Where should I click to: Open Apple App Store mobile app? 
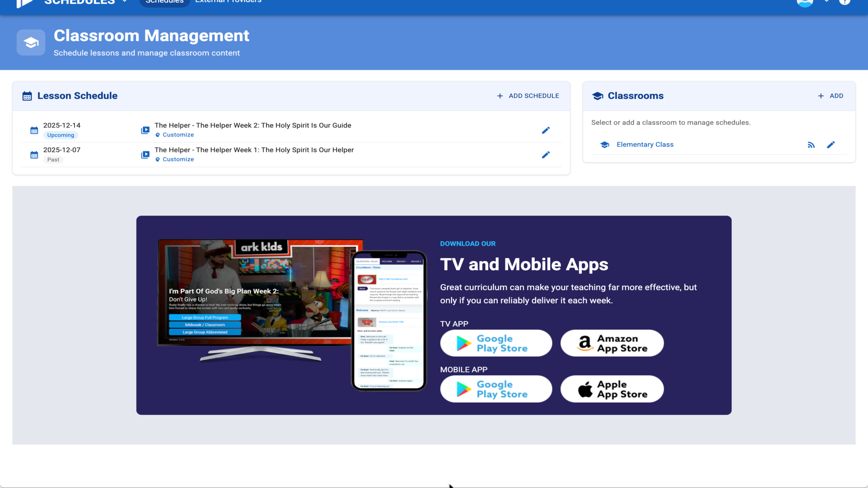[x=612, y=389]
